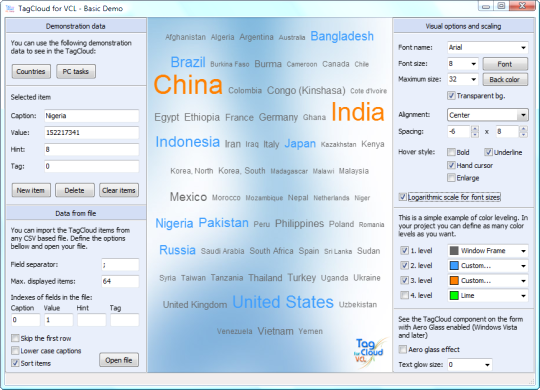
Task: Click the Value field with 152217341
Action: [x=92, y=133]
